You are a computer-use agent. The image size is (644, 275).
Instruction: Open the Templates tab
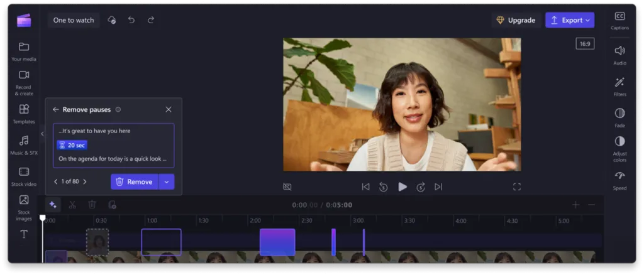[24, 113]
